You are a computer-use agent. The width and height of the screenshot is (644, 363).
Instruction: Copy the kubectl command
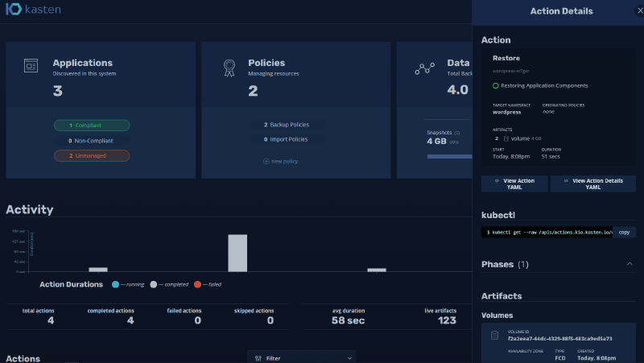pyautogui.click(x=624, y=232)
